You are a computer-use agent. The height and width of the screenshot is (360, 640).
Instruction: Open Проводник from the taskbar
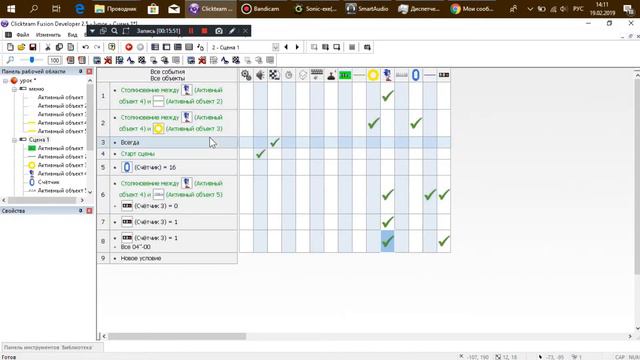click(x=116, y=9)
